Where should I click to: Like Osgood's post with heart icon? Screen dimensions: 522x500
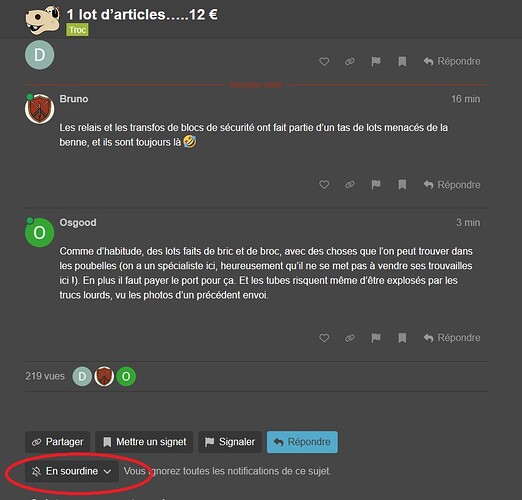click(x=324, y=338)
